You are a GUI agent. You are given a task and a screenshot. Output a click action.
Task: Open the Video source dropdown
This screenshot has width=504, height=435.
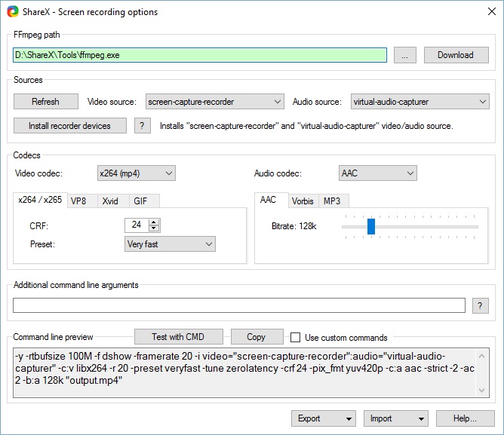point(215,102)
